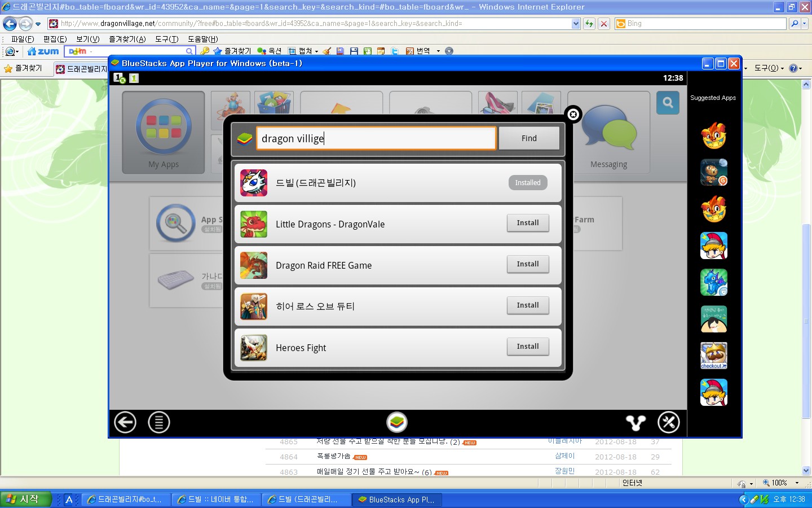Open the 즐겨찾기(A) menu

pos(127,39)
